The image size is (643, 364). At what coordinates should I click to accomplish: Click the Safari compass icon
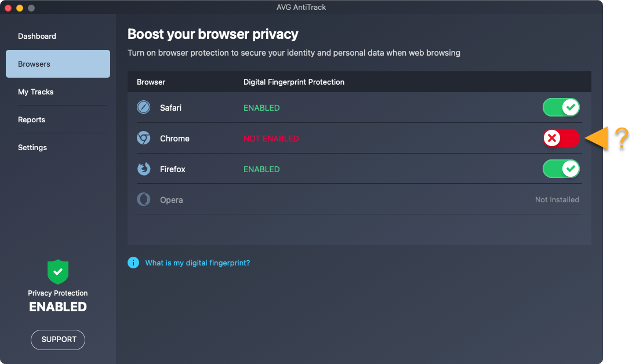click(x=143, y=108)
